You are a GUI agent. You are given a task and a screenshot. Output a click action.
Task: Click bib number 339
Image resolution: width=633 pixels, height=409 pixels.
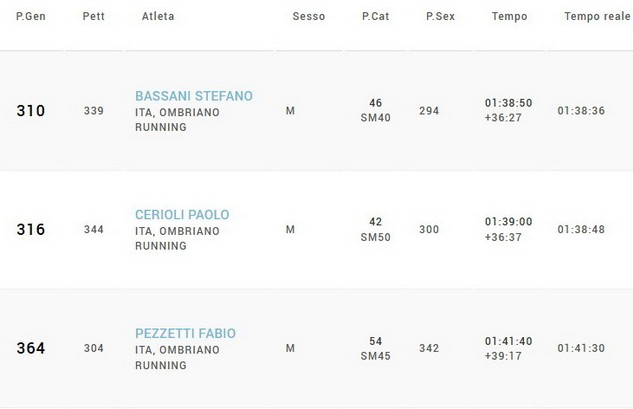tap(94, 111)
